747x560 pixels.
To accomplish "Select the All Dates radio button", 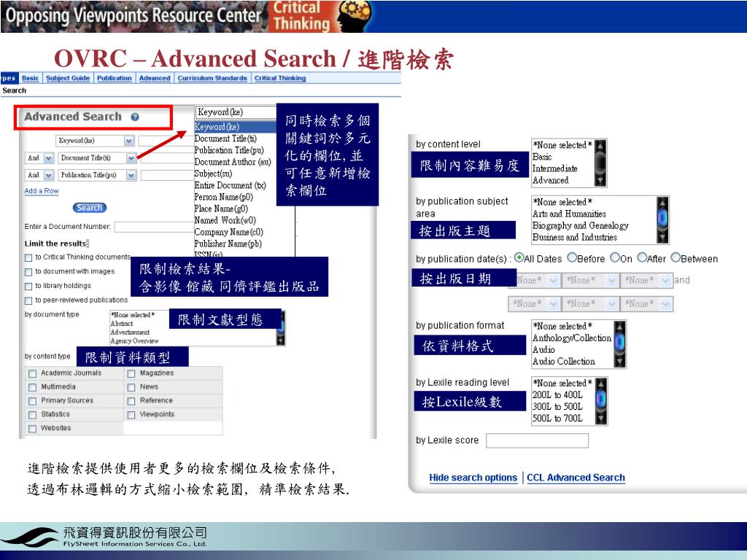I will [519, 257].
